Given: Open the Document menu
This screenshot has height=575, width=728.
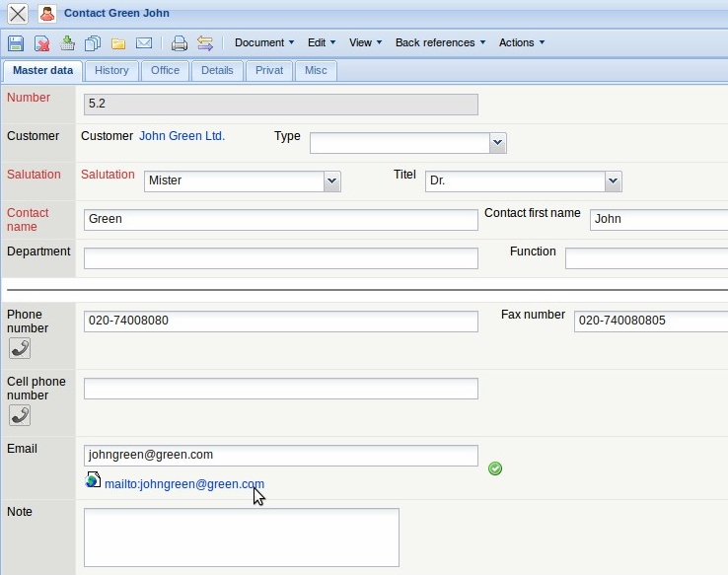Looking at the screenshot, I should coord(264,42).
